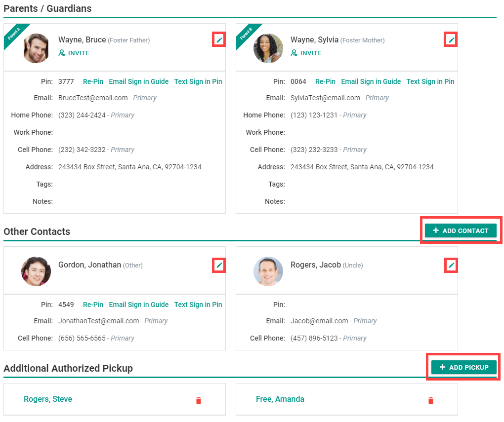The width and height of the screenshot is (504, 422).
Task: Delete Steve Rogers from authorized pickups
Action: (x=199, y=400)
